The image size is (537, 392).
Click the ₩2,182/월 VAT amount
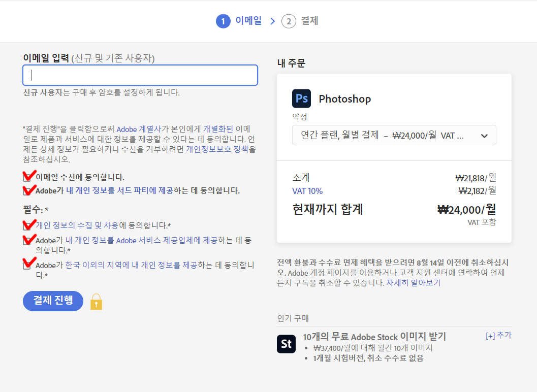pyautogui.click(x=478, y=191)
